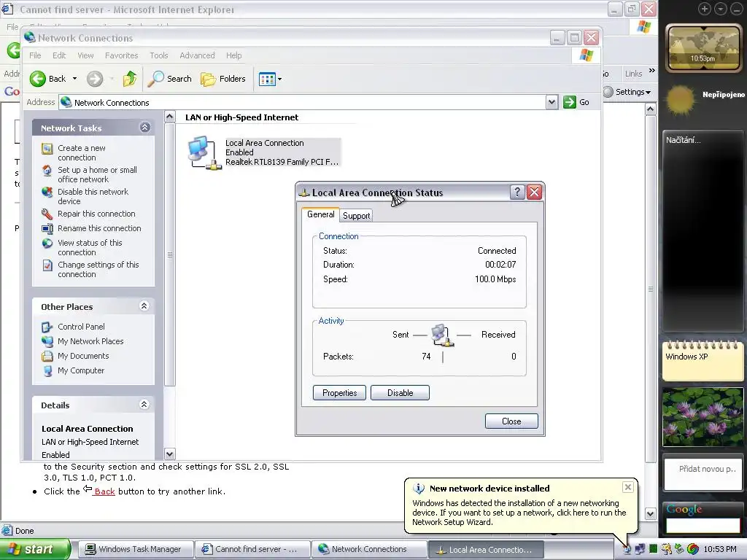The width and height of the screenshot is (747, 560).
Task: Dismiss the New network device balloon
Action: (628, 487)
